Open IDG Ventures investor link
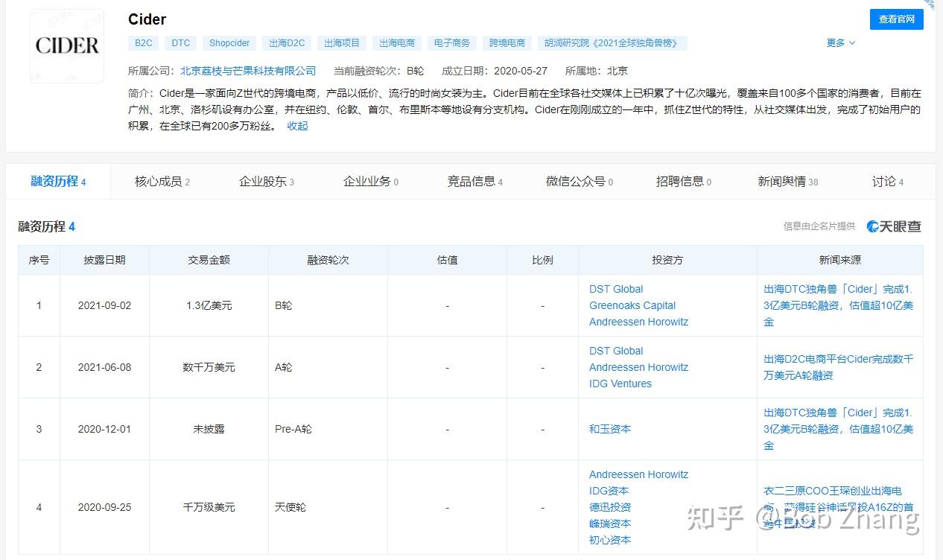Image resolution: width=943 pixels, height=560 pixels. [620, 384]
